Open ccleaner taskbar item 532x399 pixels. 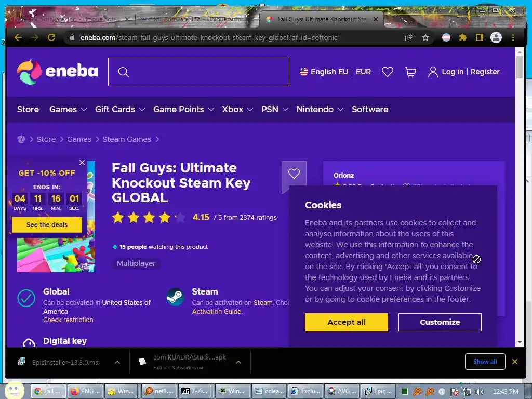[x=270, y=391]
